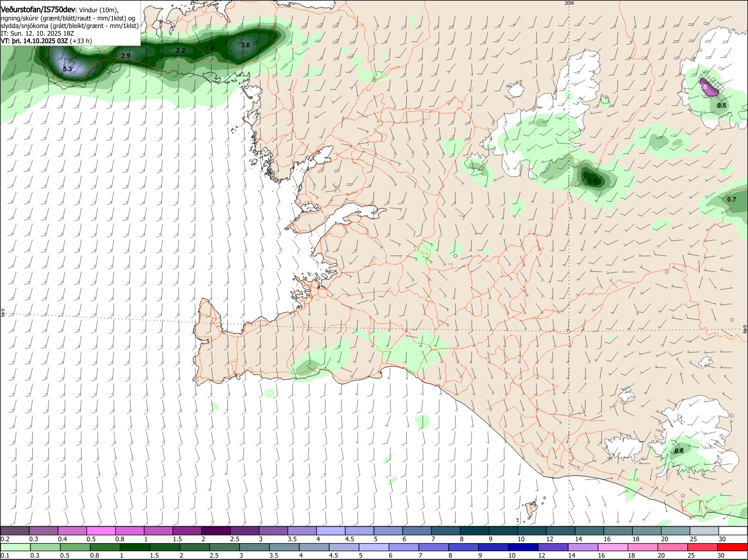Select the rigning/skúrir legend description line
Screen dimensions: 748x560
(x=68, y=18)
